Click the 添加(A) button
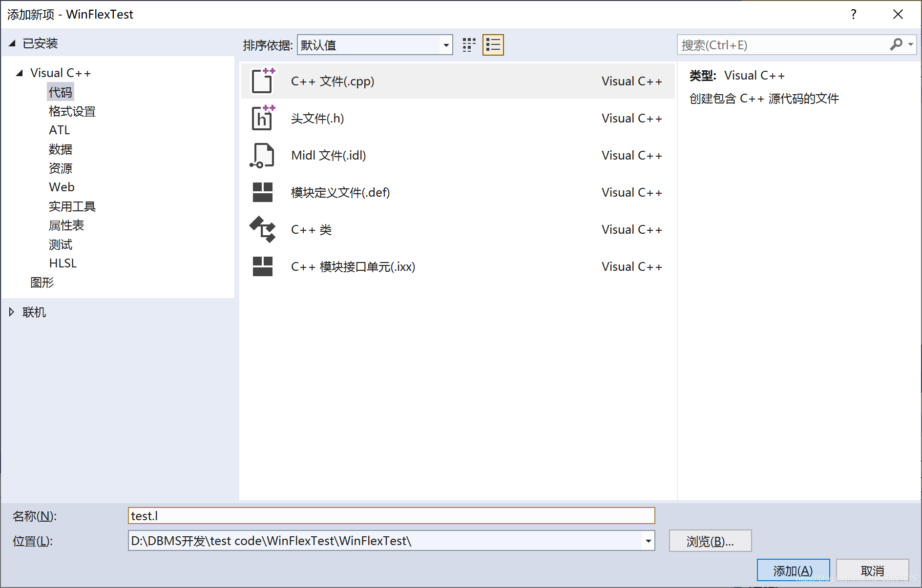 click(x=793, y=570)
